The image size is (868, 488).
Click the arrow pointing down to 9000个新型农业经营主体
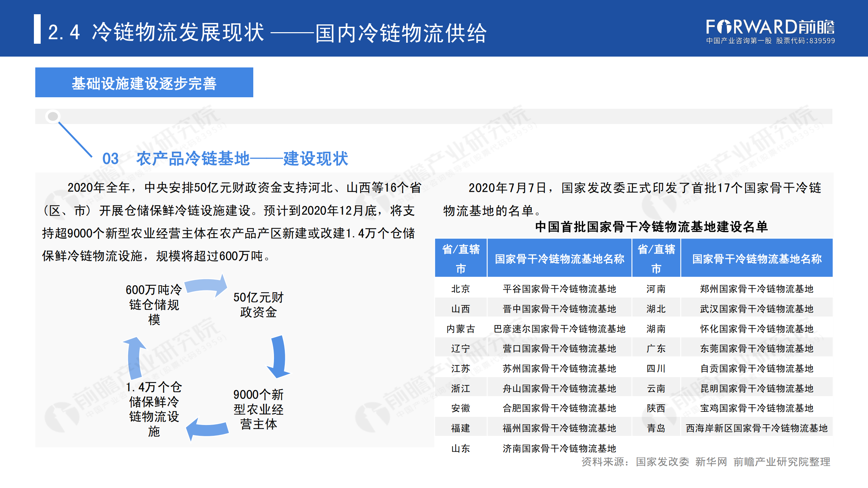279,357
